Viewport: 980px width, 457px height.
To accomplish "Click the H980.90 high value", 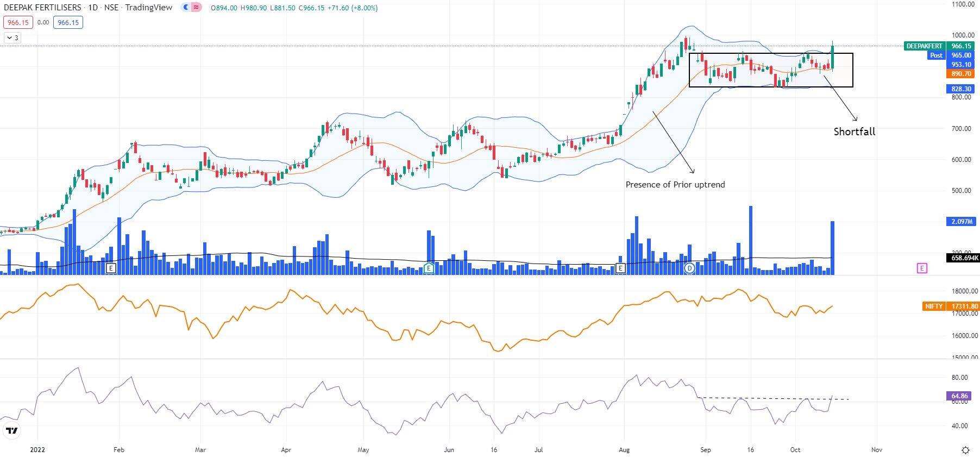I will coord(253,8).
